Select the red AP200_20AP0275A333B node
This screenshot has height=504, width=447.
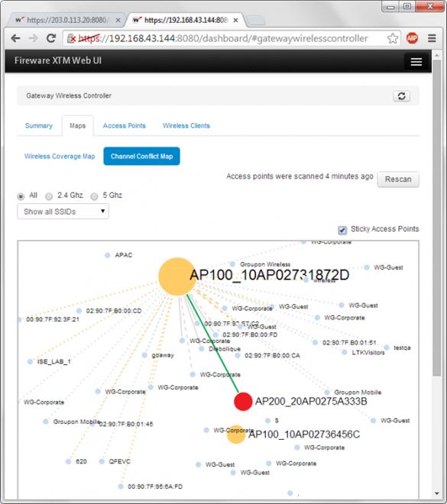click(x=243, y=402)
